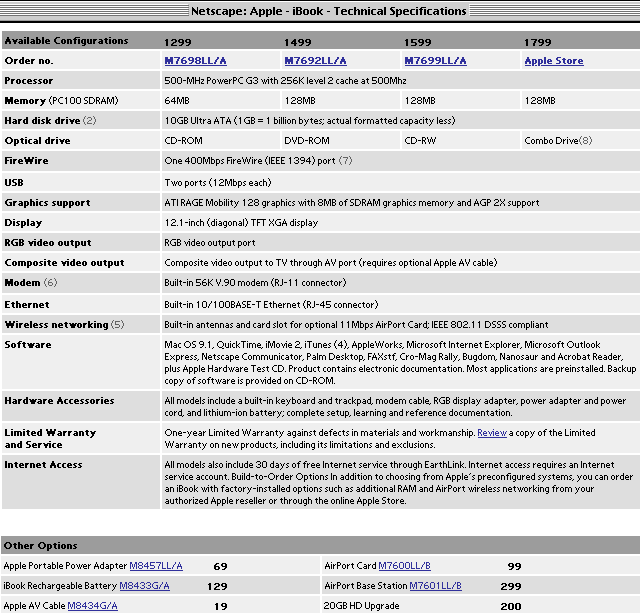Viewport: 640px width, 614px height.
Task: Click the Two ports (12Mbps each) text
Action: point(218,182)
